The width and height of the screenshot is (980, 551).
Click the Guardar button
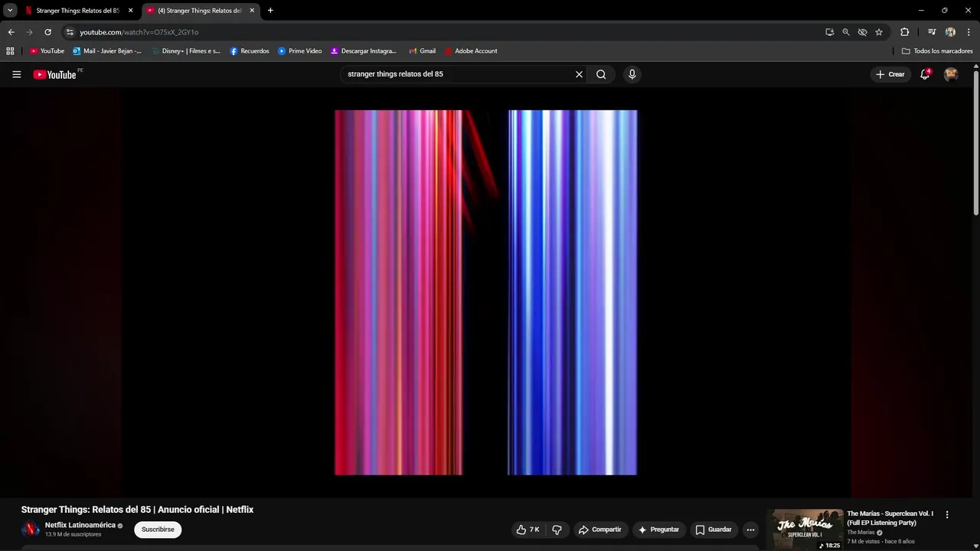pos(714,530)
